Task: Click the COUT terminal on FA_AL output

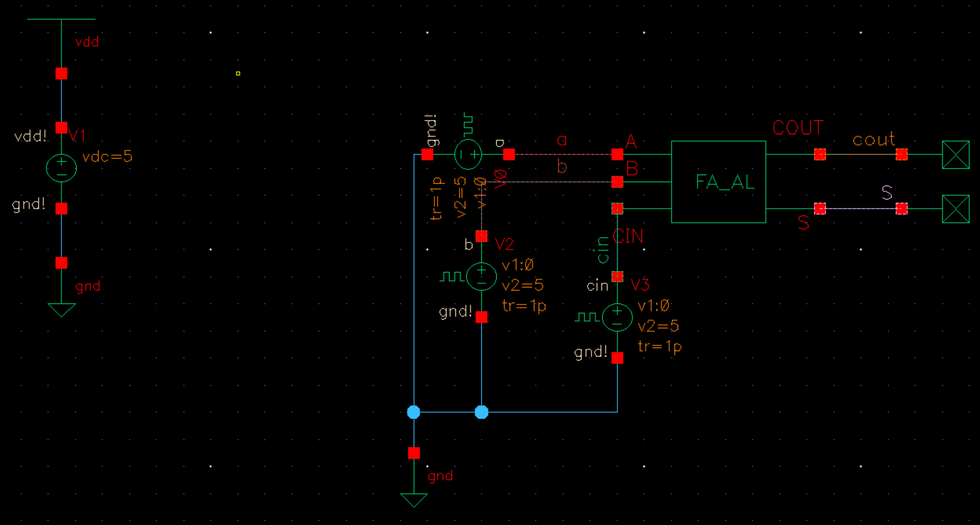Action: coord(820,154)
